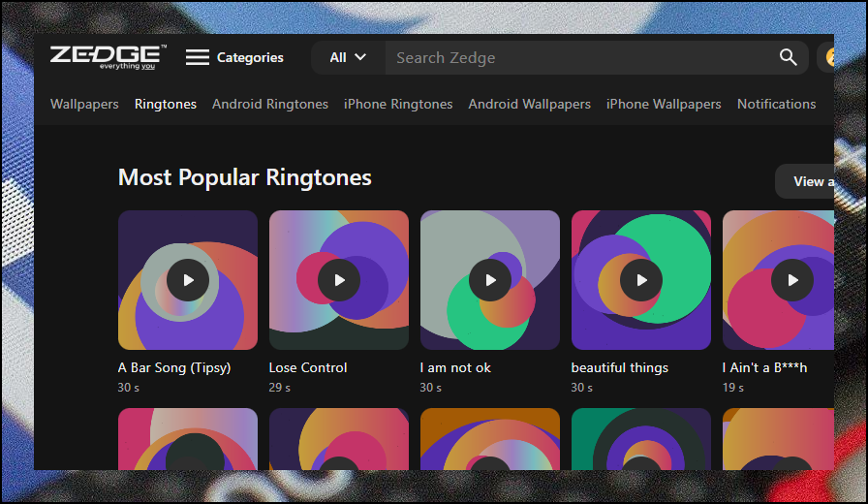Play the beautiful things ringtone
This screenshot has width=868, height=504.
coord(641,280)
